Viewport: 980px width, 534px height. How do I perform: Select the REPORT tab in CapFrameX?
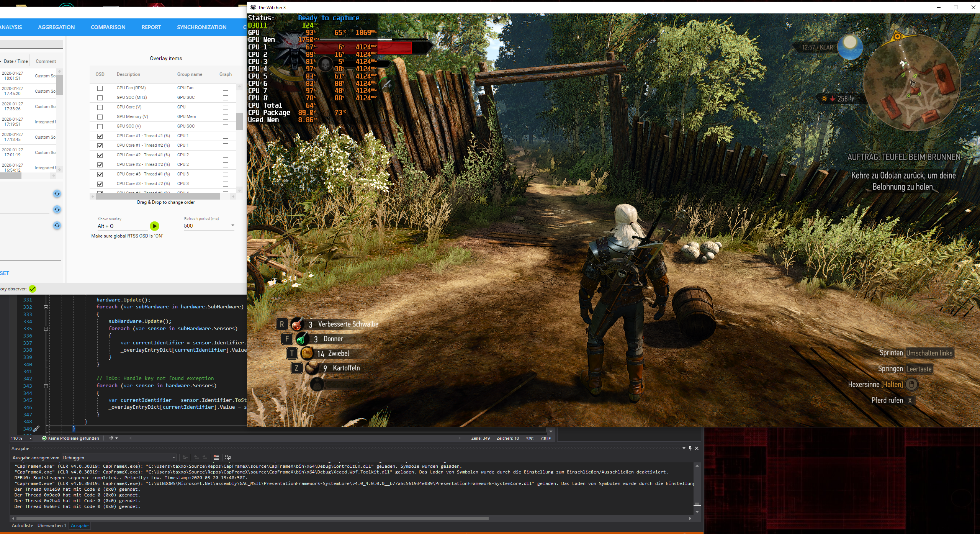click(151, 27)
